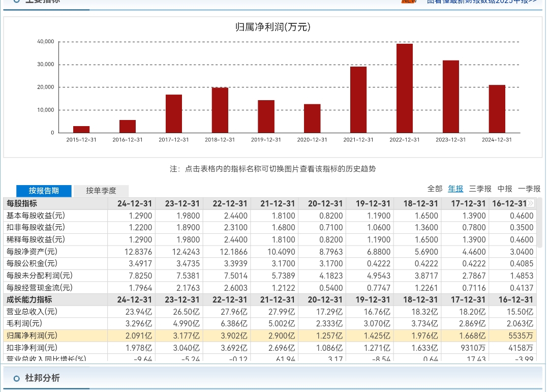Click the 2021-12-31 chart bar

pos(358,100)
